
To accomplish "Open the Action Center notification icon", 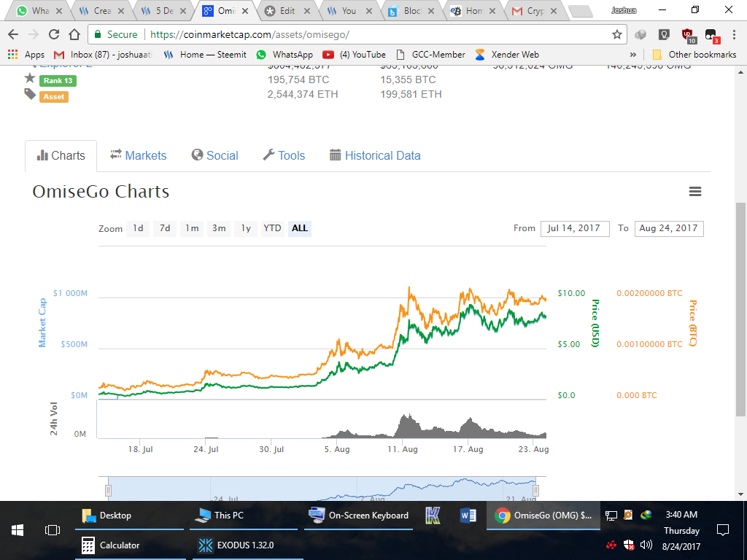I will (x=723, y=530).
